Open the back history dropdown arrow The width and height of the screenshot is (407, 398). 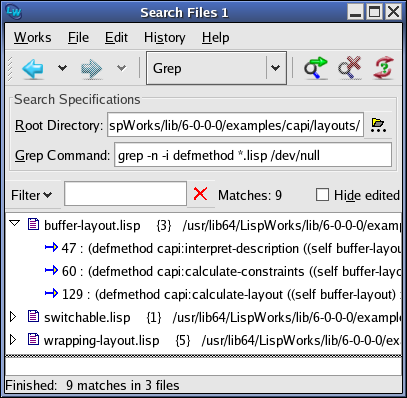click(62, 68)
